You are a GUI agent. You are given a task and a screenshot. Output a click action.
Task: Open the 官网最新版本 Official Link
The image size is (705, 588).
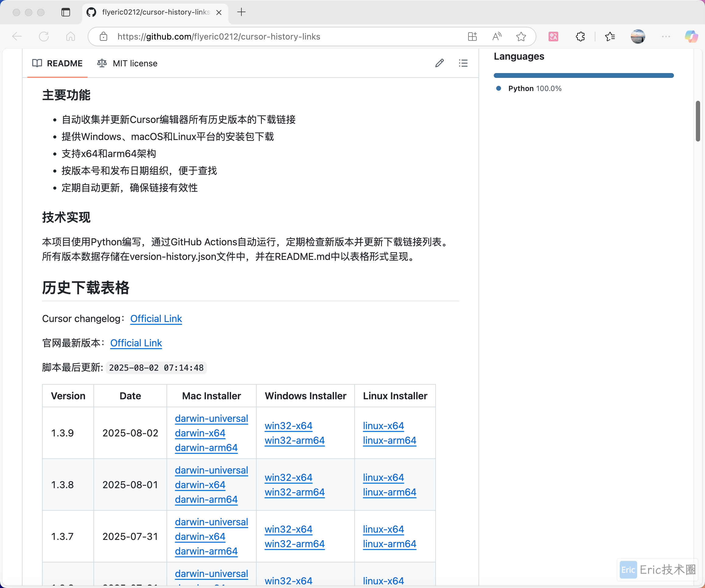(x=136, y=343)
